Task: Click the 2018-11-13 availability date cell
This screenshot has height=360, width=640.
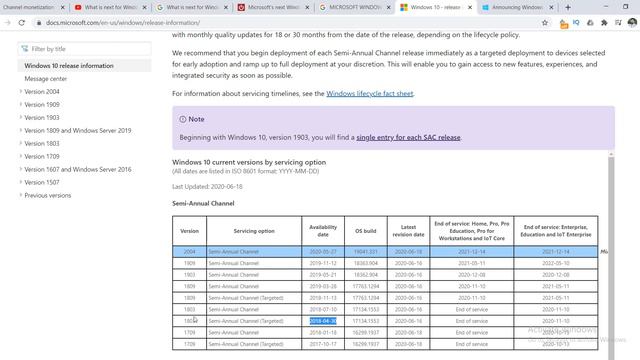Action: click(323, 298)
